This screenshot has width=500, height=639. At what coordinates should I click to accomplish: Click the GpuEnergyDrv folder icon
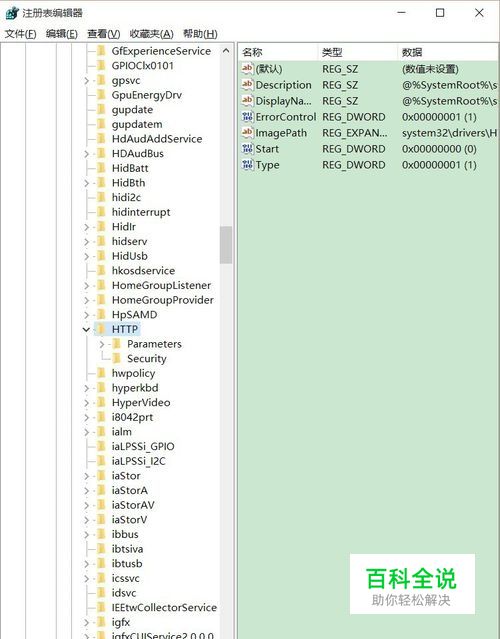pyautogui.click(x=101, y=95)
